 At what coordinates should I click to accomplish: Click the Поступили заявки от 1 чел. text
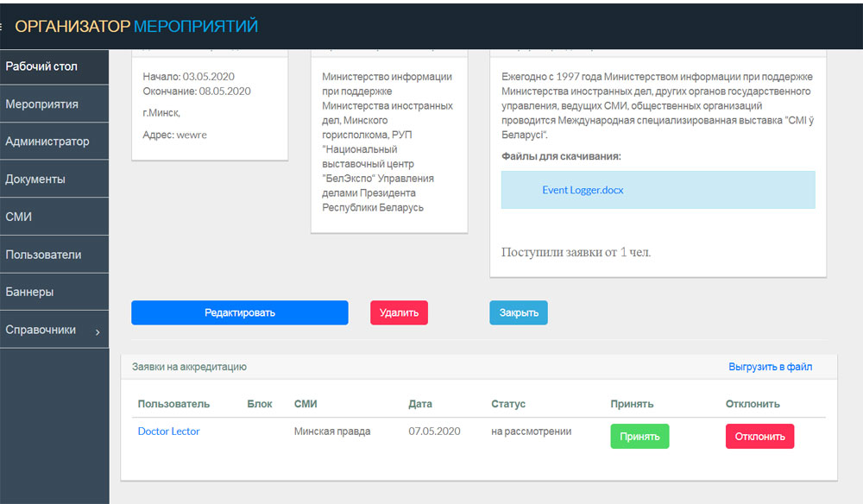[x=576, y=253]
